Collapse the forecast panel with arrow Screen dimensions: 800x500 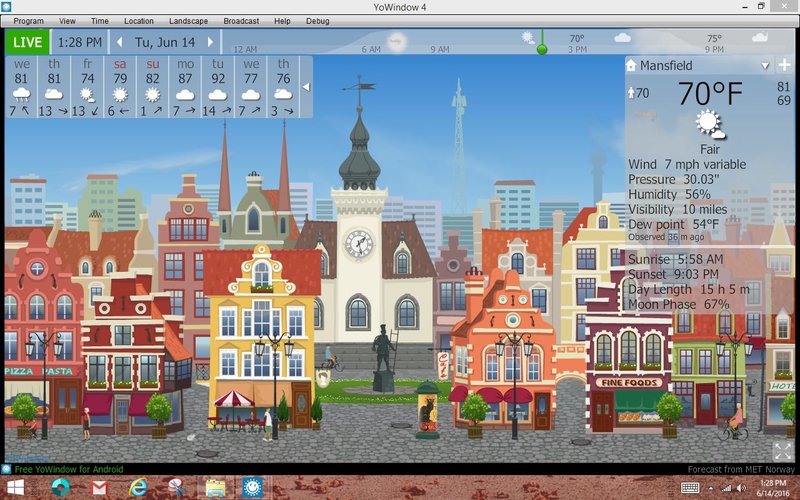[306, 87]
